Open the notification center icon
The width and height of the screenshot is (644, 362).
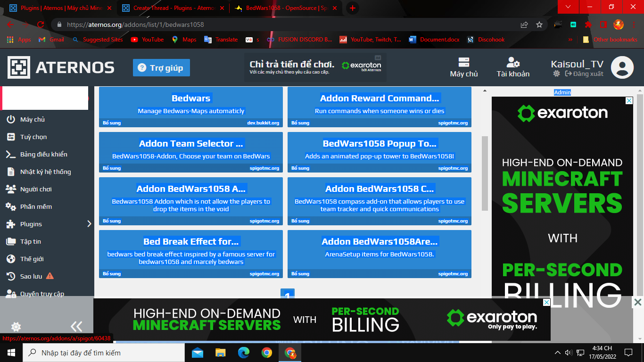tap(628, 353)
